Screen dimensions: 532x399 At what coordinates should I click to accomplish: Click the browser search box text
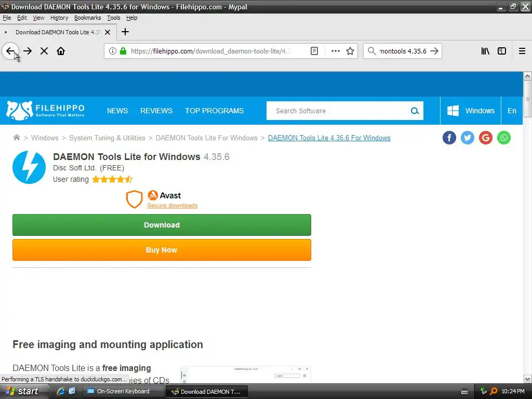tap(403, 51)
